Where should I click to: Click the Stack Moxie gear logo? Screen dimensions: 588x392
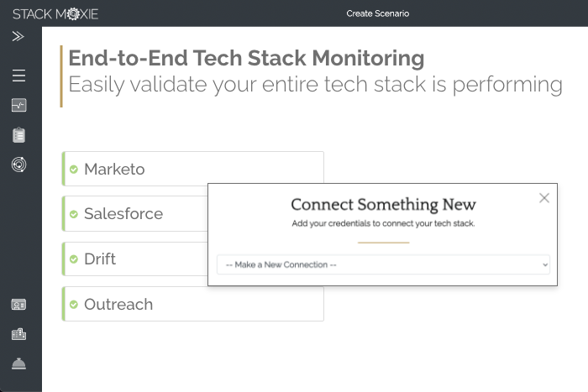click(x=72, y=13)
